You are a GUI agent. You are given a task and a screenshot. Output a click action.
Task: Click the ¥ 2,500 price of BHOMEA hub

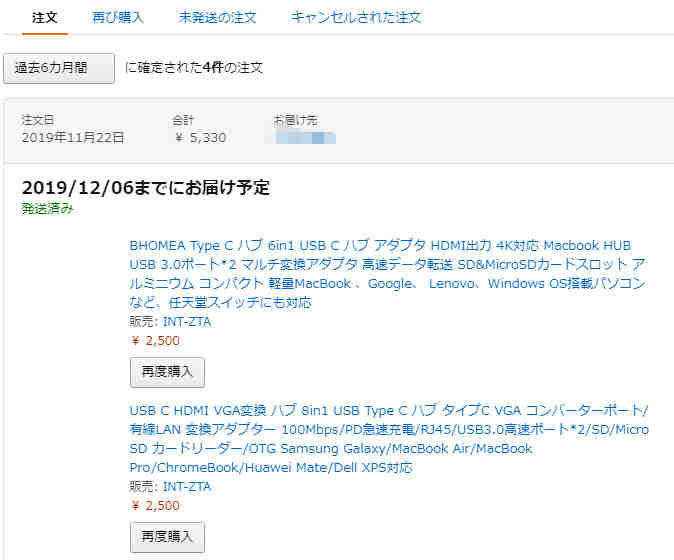155,341
